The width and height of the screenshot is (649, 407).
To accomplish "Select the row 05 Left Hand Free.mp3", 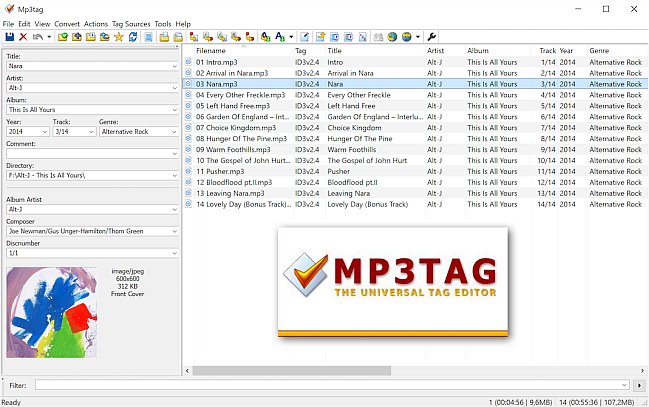I will point(415,106).
